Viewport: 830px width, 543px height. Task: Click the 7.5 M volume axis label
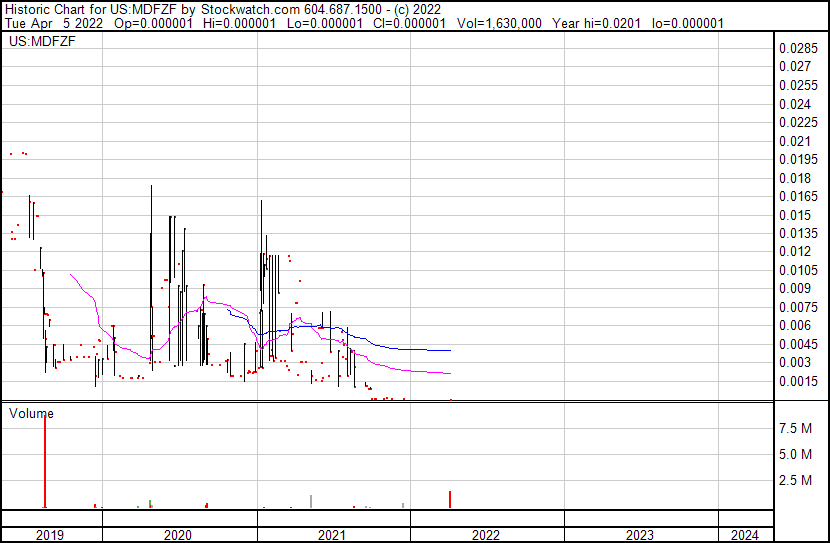click(796, 429)
